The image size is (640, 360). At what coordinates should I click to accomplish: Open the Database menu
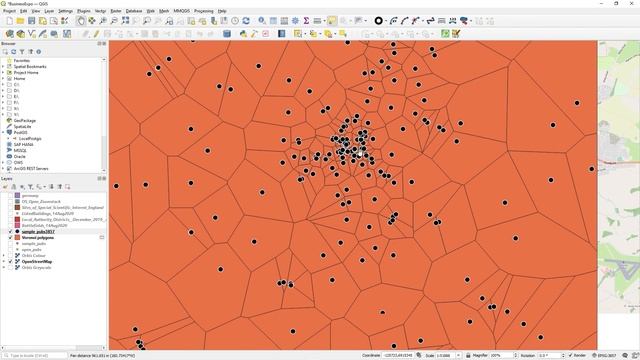(134, 11)
